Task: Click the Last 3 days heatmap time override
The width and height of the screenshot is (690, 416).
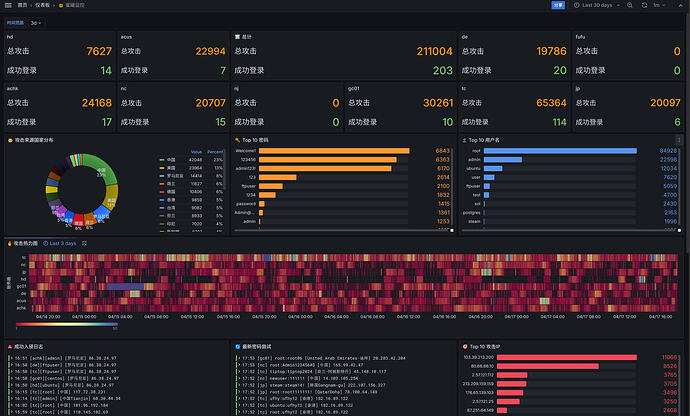Action: click(60, 243)
